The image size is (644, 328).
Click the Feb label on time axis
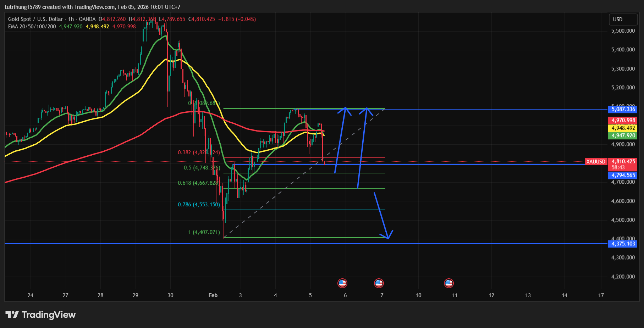[x=213, y=295]
